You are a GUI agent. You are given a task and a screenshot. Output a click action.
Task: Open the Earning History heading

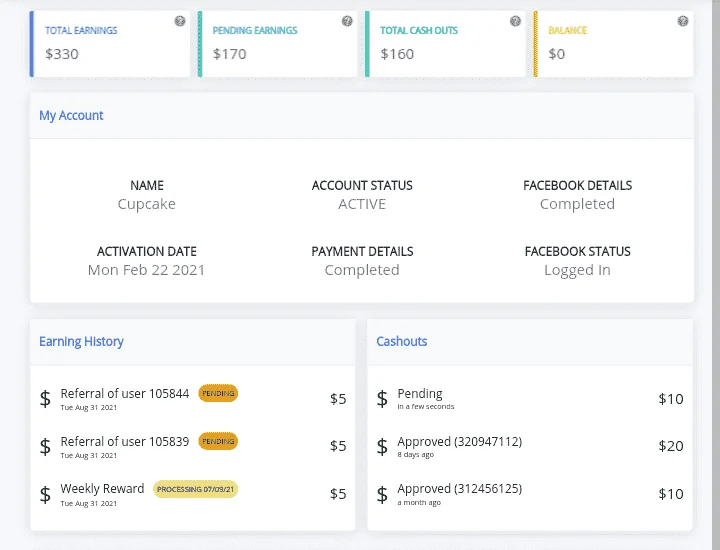click(x=81, y=342)
